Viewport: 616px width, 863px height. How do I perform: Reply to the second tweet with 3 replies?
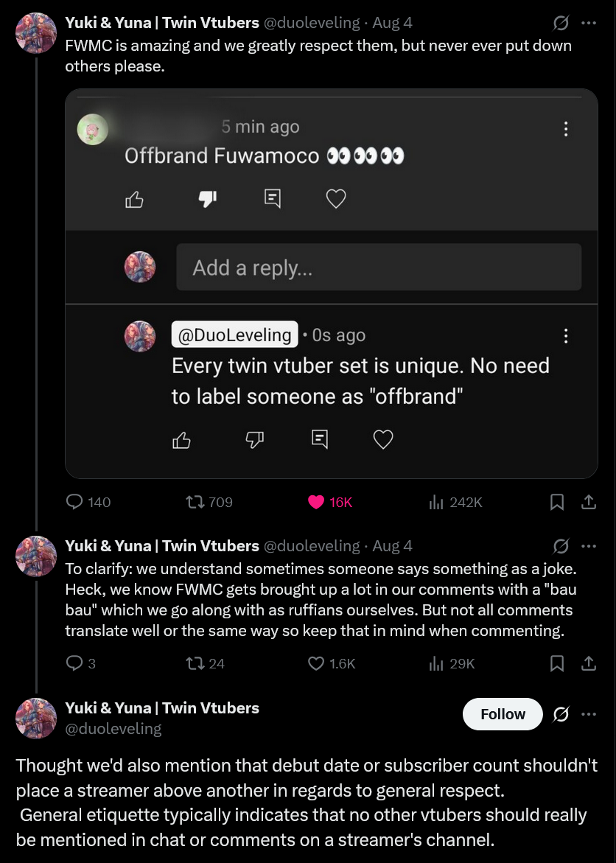(x=75, y=663)
